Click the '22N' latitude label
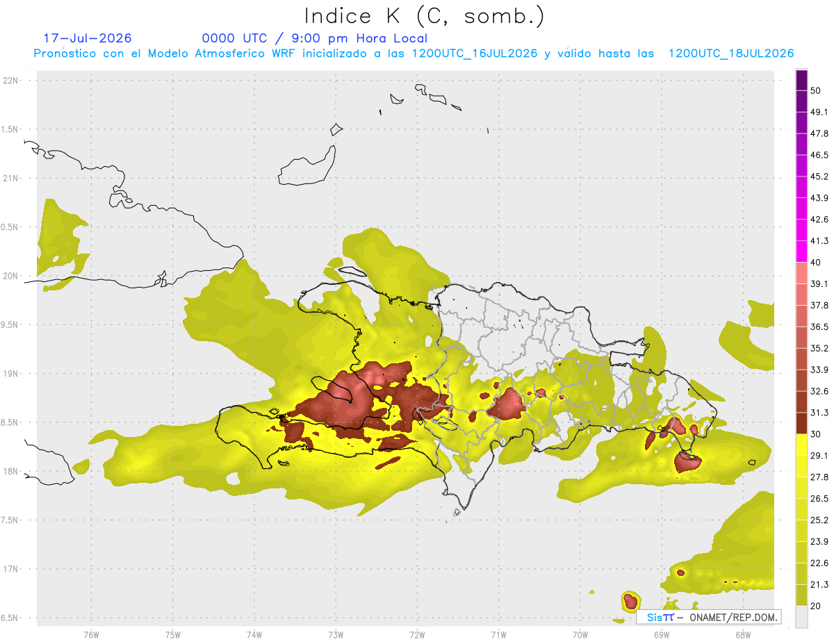 tap(12, 80)
